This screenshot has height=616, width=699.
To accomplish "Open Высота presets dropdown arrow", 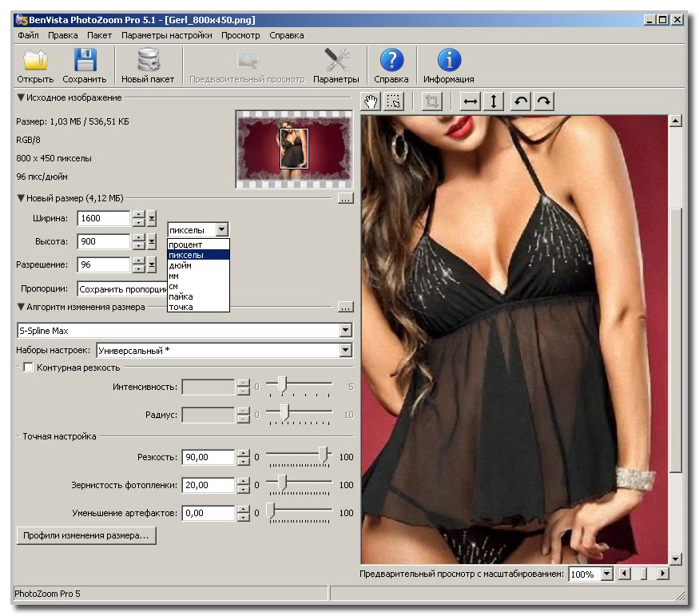I will (152, 241).
